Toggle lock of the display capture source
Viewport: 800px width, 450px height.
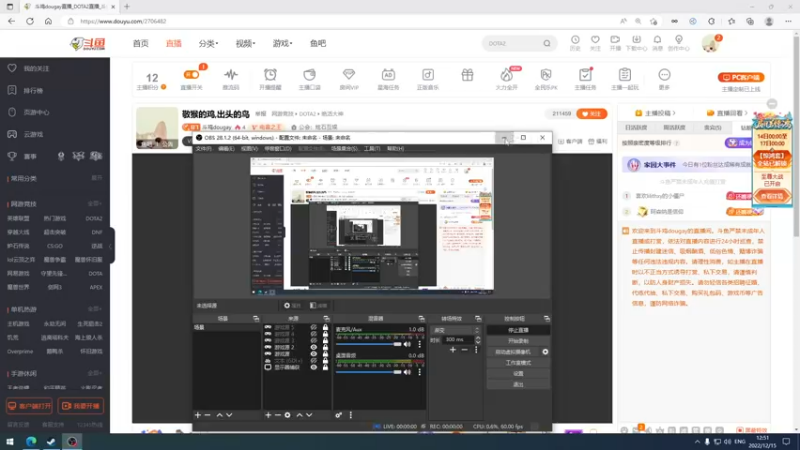(x=325, y=367)
